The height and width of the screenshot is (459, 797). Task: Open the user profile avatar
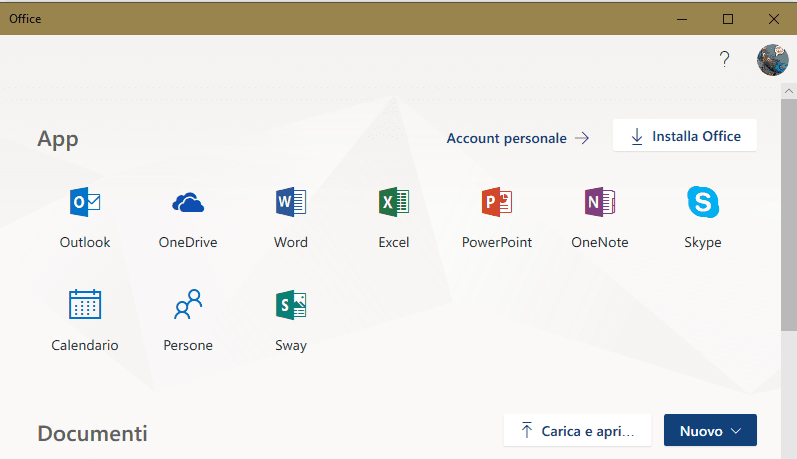click(773, 60)
